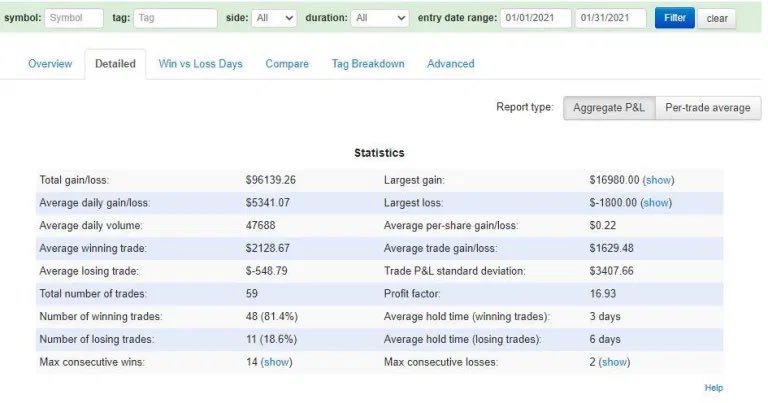
Task: Click the Statistics heading
Action: pos(380,153)
